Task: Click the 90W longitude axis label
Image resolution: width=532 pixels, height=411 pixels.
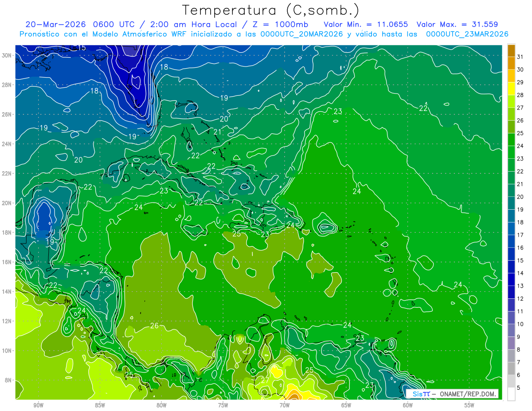Action: (38, 405)
